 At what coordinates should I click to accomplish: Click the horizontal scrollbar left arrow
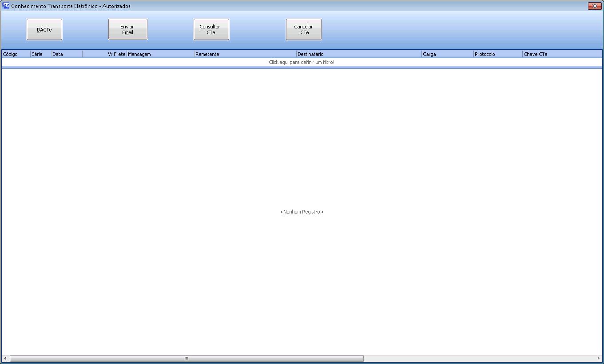pyautogui.click(x=5, y=358)
